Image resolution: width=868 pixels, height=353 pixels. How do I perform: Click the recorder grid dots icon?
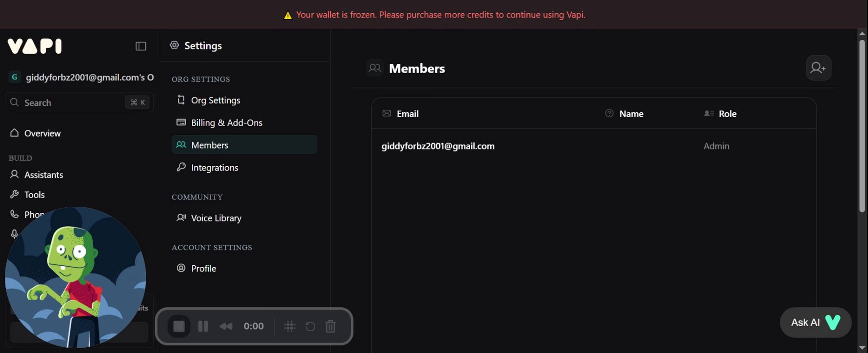289,326
